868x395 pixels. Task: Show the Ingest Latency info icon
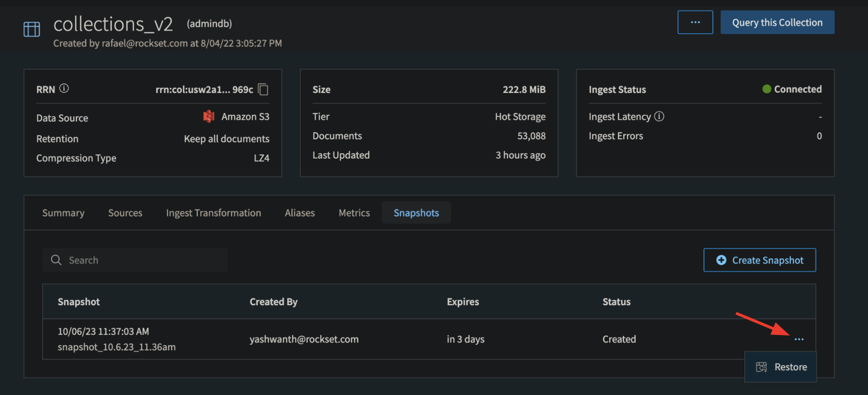[x=659, y=116]
